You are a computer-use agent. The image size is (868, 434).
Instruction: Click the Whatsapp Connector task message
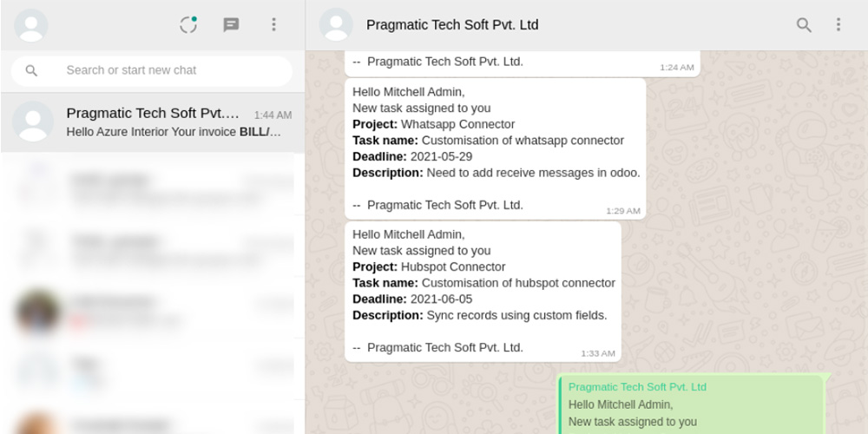tap(496, 149)
